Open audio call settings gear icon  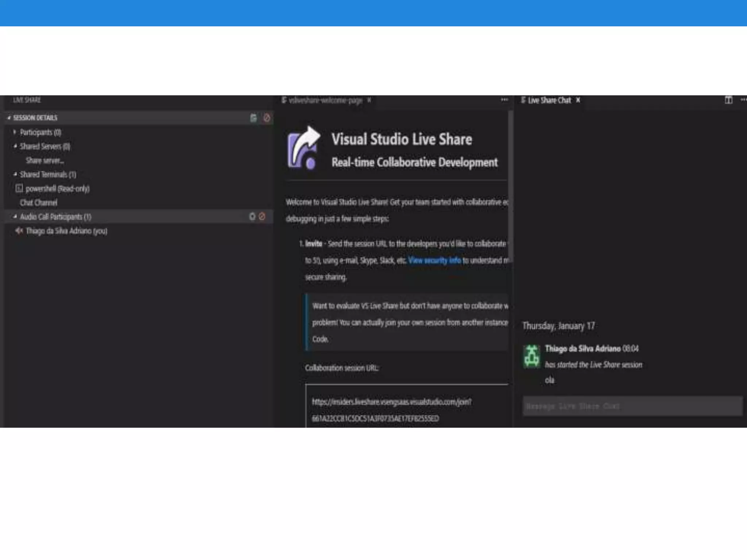(x=252, y=217)
